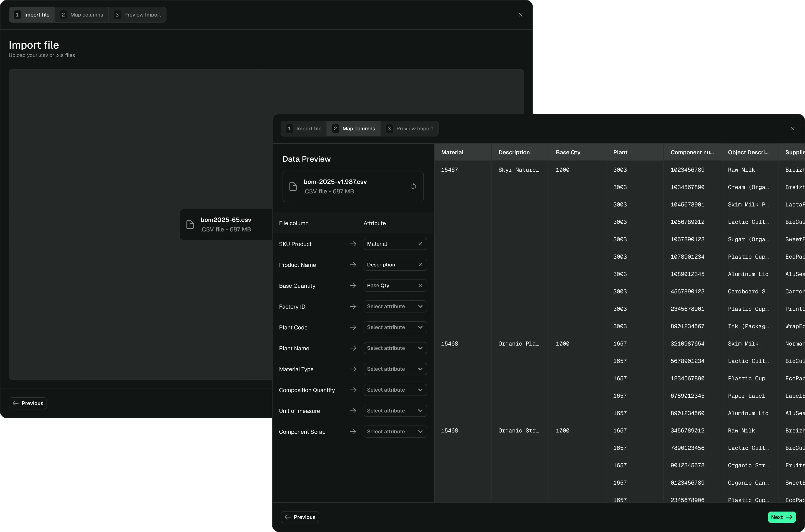Click material cell 15467
805x532 pixels.
[x=449, y=170]
